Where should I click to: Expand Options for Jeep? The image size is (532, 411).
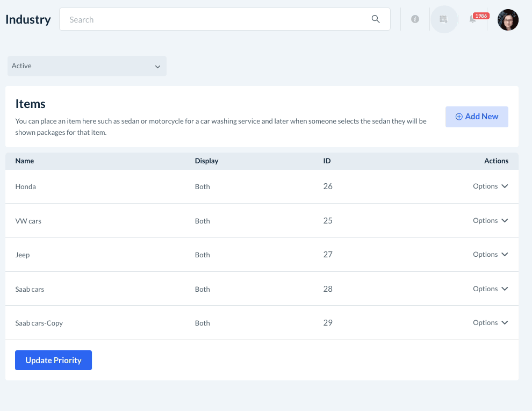point(490,255)
